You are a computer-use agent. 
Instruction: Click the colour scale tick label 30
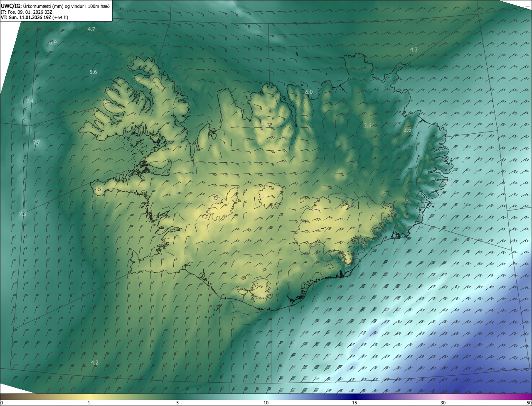coord(443,403)
